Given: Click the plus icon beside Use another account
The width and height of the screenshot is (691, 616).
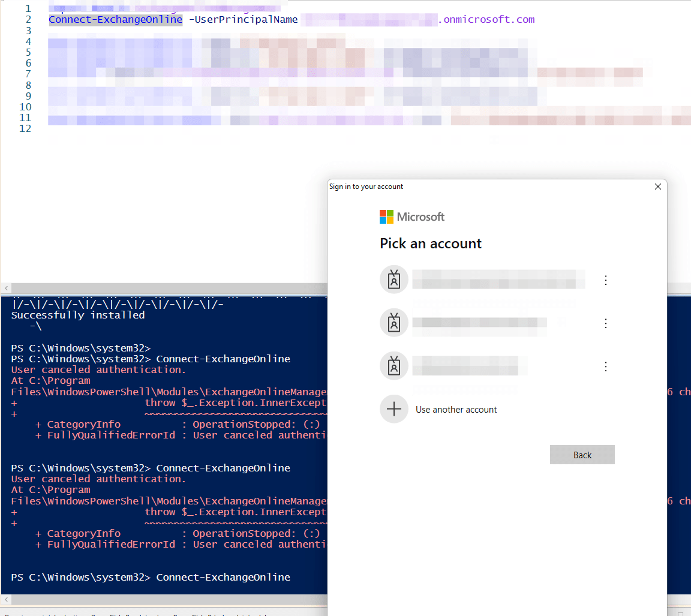Looking at the screenshot, I should (x=393, y=408).
